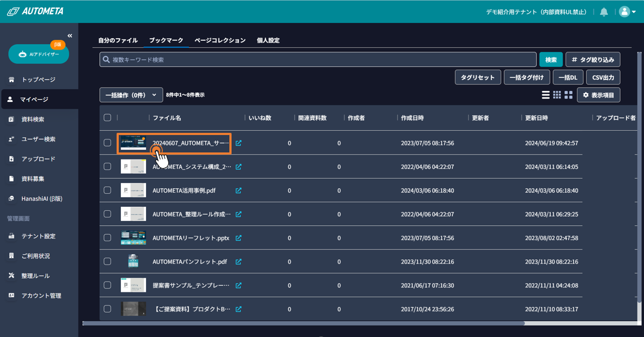Open 整理ルール from sidebar
This screenshot has width=644, height=337.
tap(35, 276)
